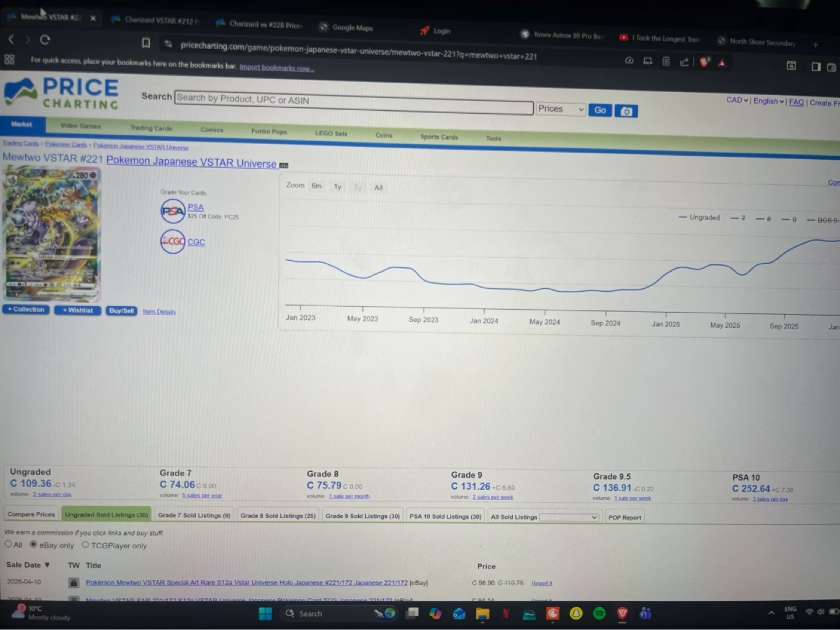Click the + Collection button
The width and height of the screenshot is (840, 630).
[26, 310]
